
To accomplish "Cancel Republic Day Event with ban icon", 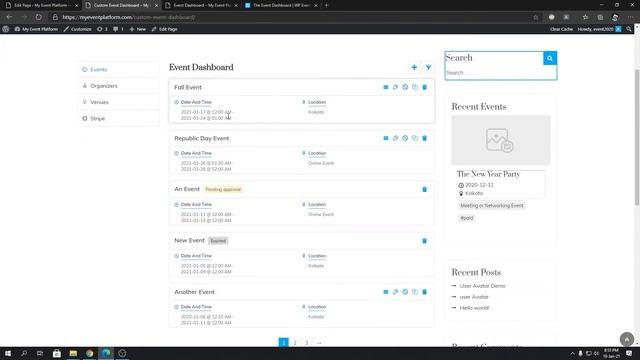I will (405, 138).
